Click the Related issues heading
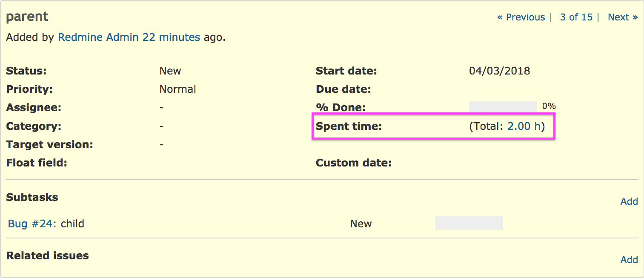The width and height of the screenshot is (644, 278). click(x=47, y=256)
